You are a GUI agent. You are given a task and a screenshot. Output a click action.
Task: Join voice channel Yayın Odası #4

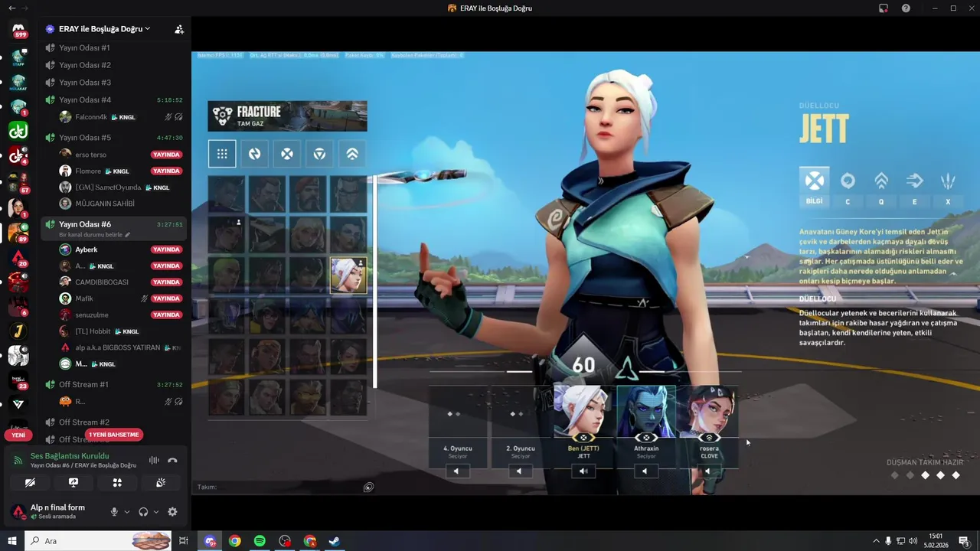coord(114,100)
